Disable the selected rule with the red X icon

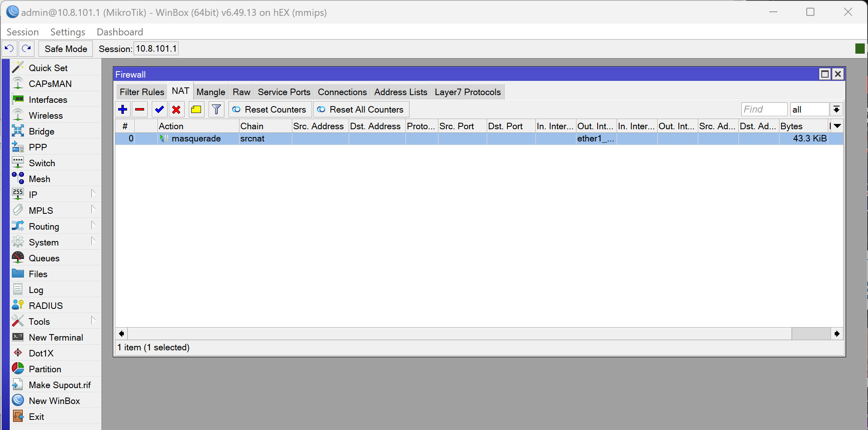click(x=176, y=109)
